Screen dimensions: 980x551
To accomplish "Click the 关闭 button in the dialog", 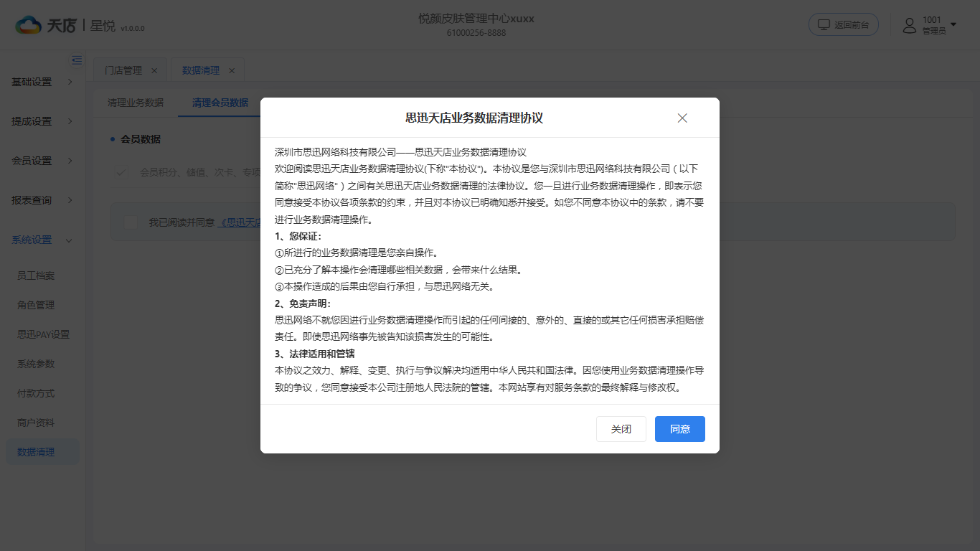I will 621,429.
